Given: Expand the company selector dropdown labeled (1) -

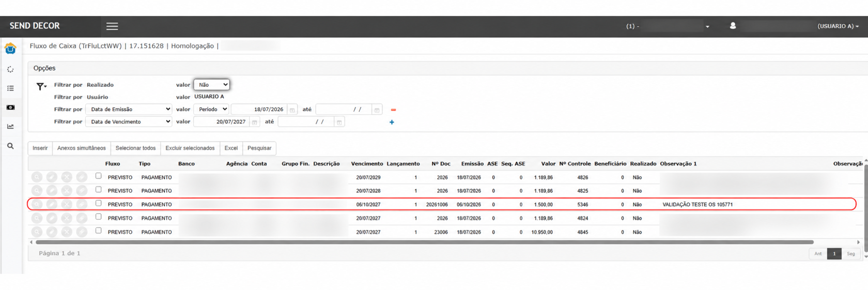Looking at the screenshot, I should pos(668,26).
